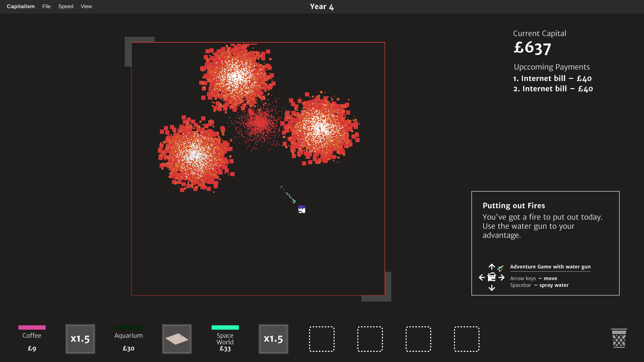Select the Coffee £9 item
Screen dimensions: 644x362
click(x=32, y=339)
